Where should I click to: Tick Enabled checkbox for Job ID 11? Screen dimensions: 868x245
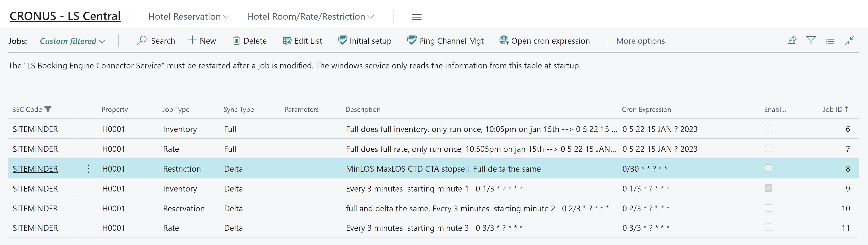(x=768, y=228)
